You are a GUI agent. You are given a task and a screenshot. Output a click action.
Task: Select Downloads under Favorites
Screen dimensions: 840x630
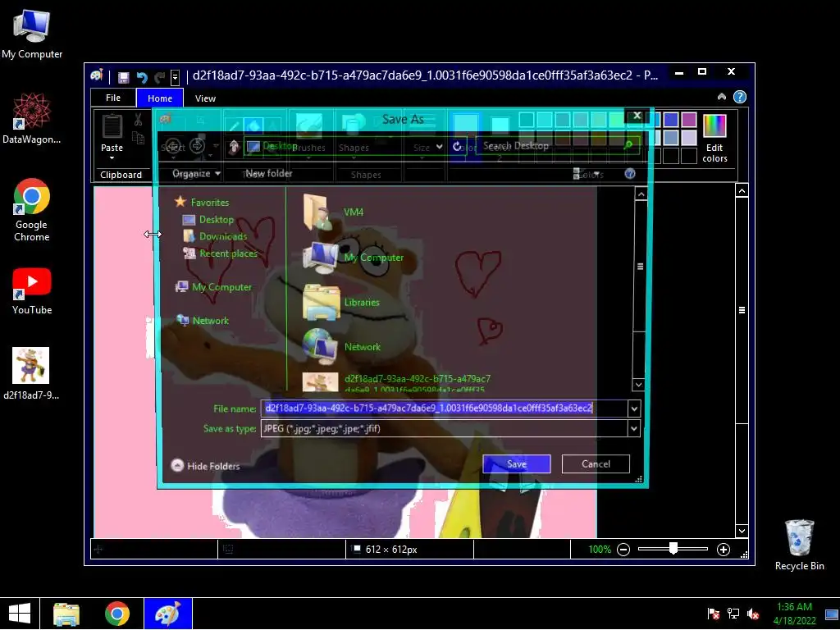click(x=215, y=236)
